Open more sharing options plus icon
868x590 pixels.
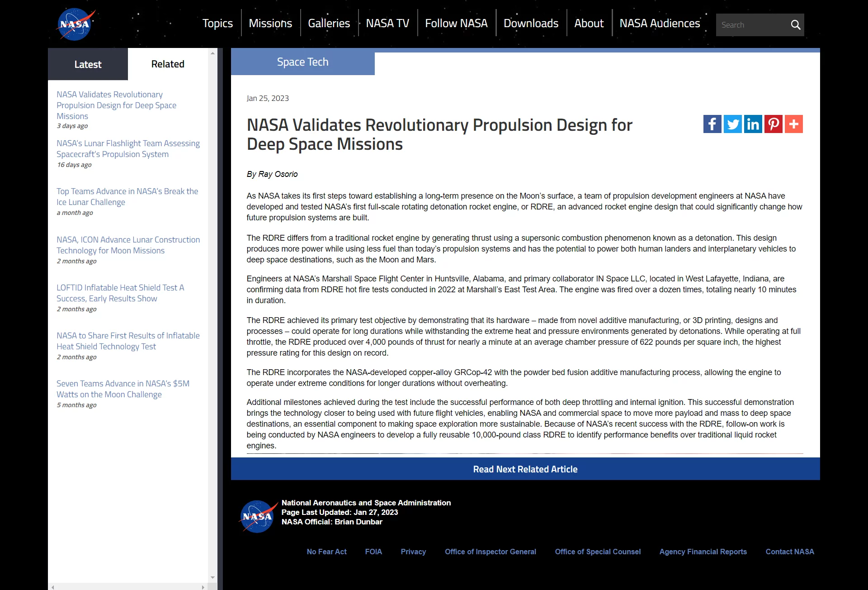coord(793,124)
